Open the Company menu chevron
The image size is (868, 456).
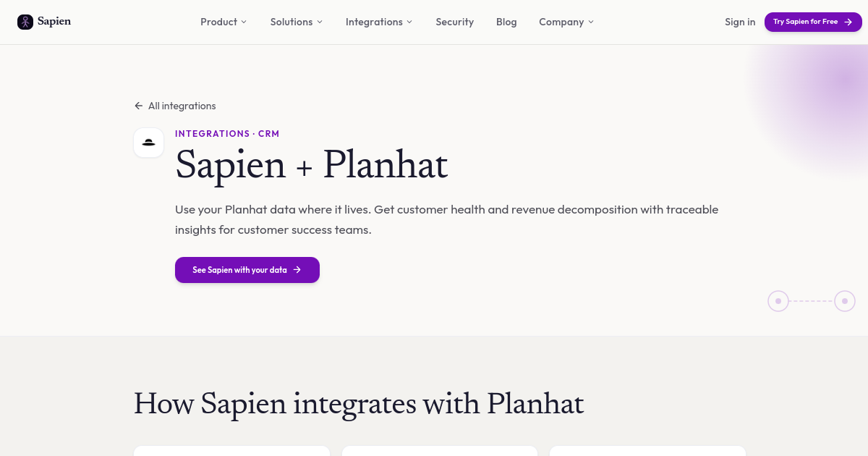pos(591,22)
